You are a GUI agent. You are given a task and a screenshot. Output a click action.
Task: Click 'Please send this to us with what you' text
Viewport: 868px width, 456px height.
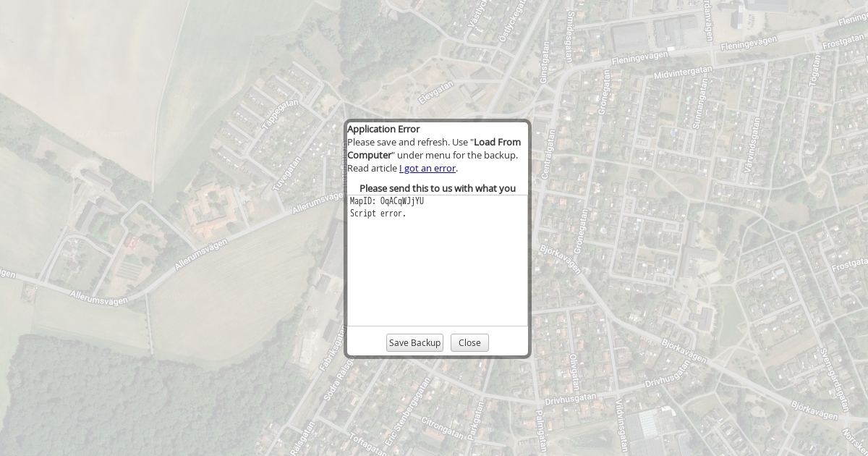(x=438, y=188)
